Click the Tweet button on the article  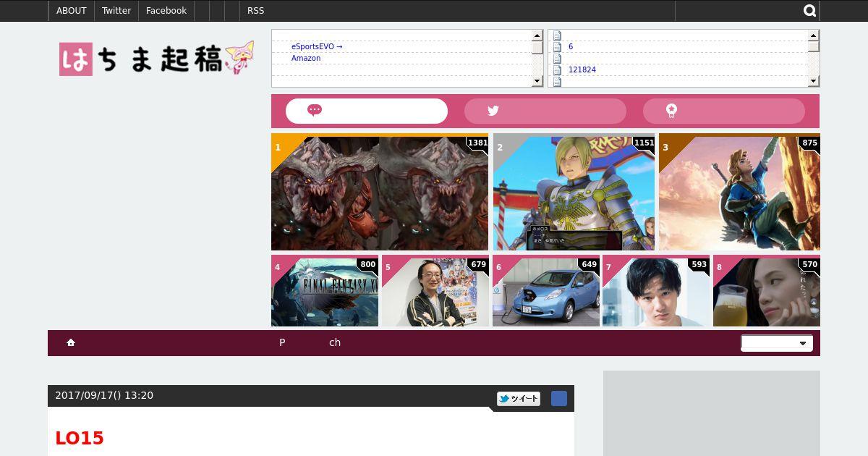pyautogui.click(x=519, y=399)
